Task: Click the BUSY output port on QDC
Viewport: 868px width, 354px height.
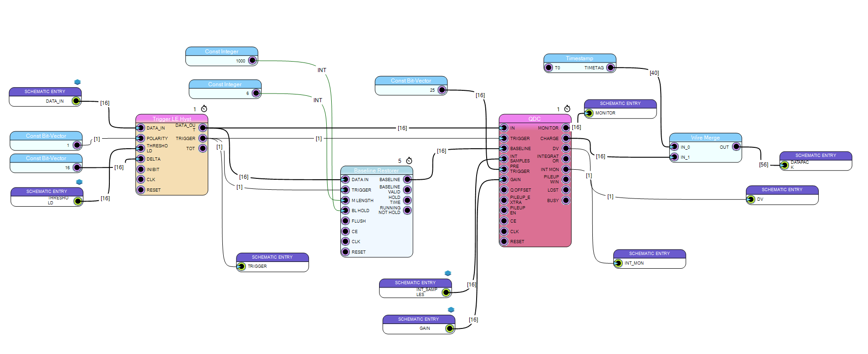Action: click(566, 200)
